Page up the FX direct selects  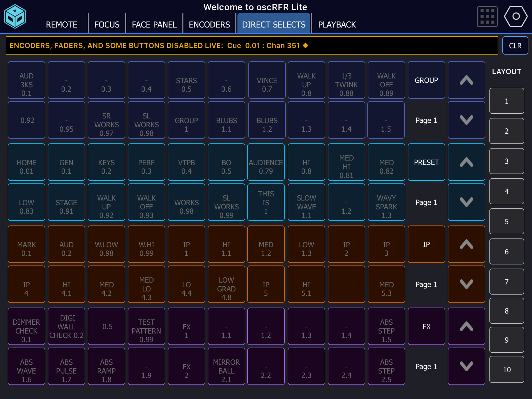coord(466,326)
